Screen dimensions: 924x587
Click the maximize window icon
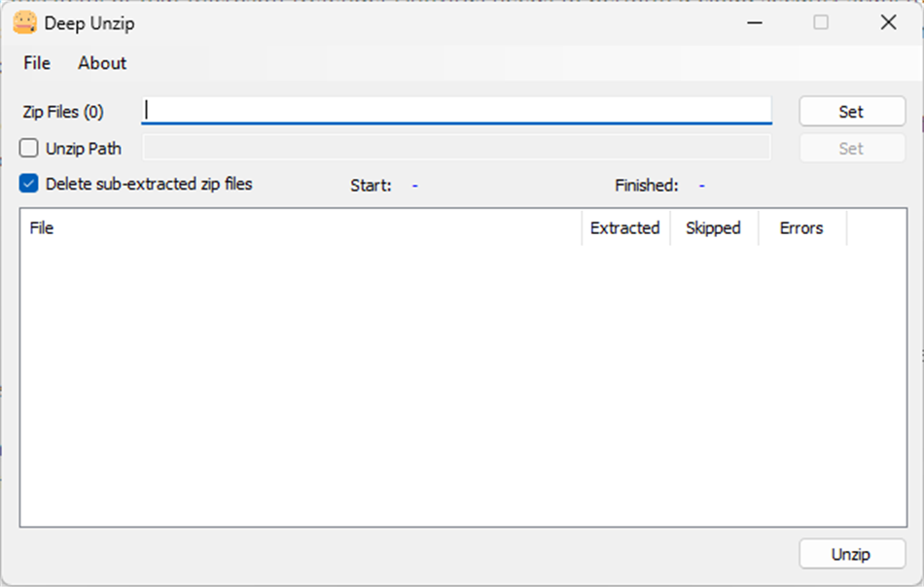[x=821, y=23]
